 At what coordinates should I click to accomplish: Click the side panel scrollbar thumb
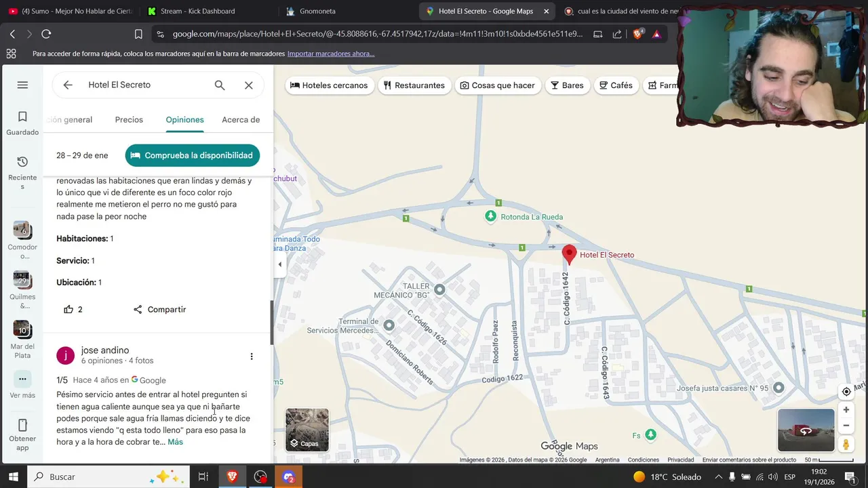click(x=272, y=323)
